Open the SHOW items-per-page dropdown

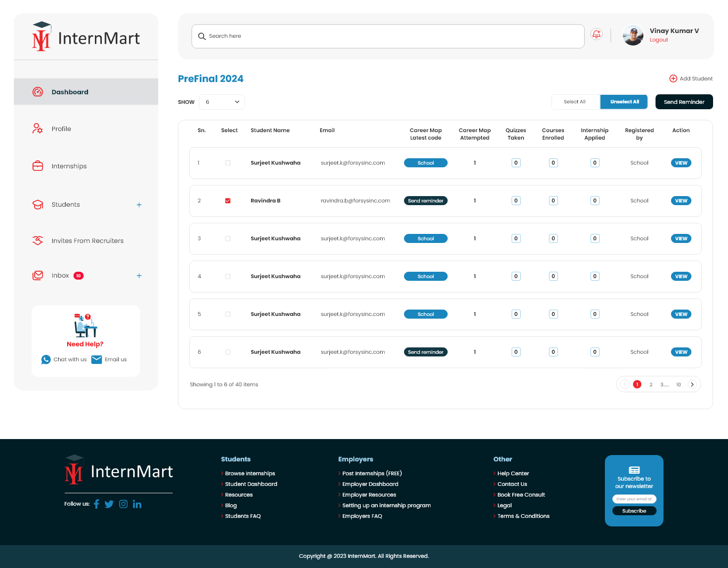pos(221,102)
